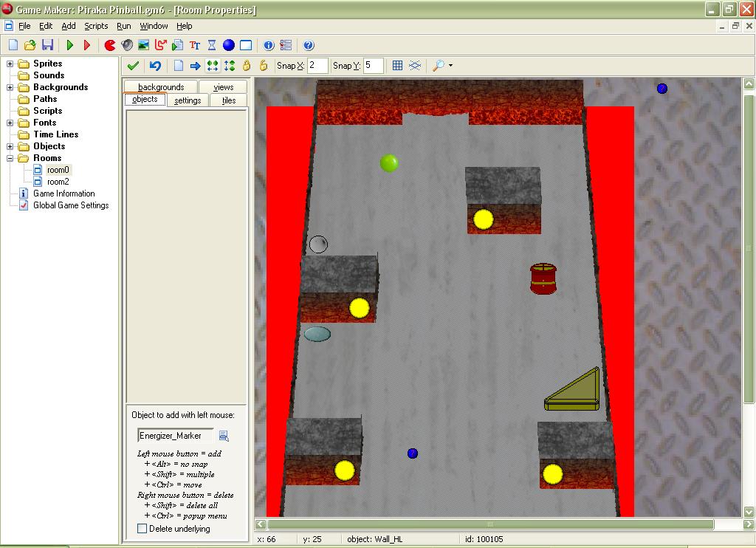Undo last room change with blue arrow
The image size is (756, 548).
155,65
